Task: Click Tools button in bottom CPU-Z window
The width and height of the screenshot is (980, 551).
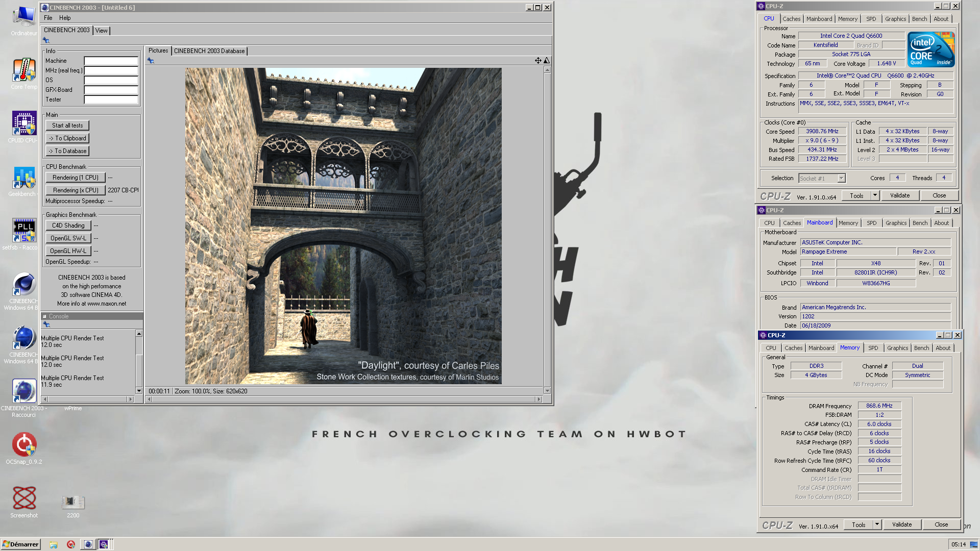Action: tap(859, 525)
